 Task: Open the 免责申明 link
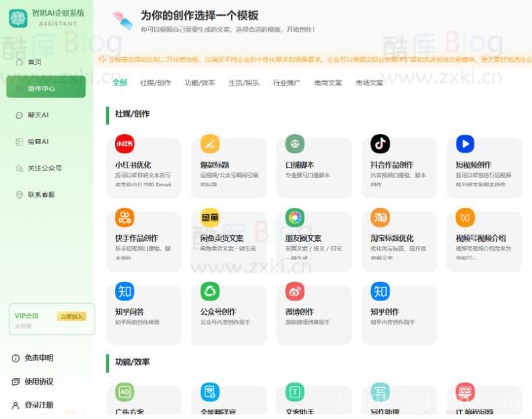[x=38, y=358]
